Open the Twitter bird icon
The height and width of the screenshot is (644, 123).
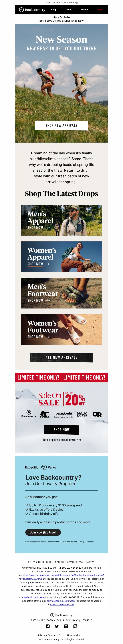pos(57,626)
